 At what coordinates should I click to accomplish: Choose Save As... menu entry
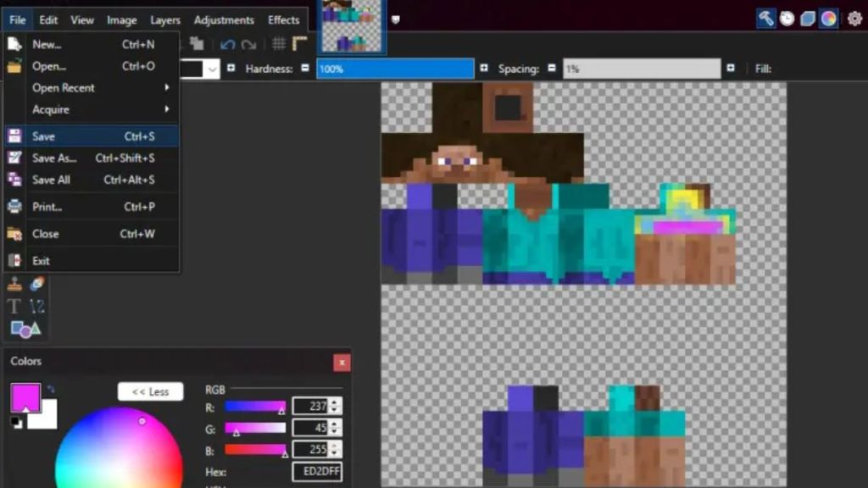click(92, 158)
